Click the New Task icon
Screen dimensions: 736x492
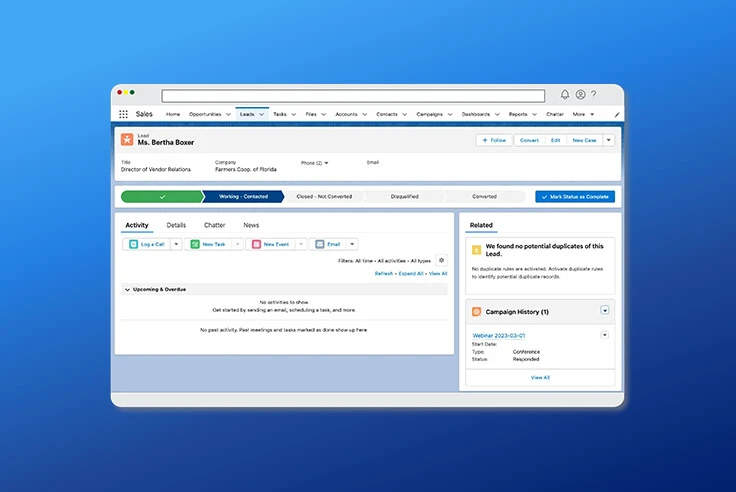pos(195,244)
